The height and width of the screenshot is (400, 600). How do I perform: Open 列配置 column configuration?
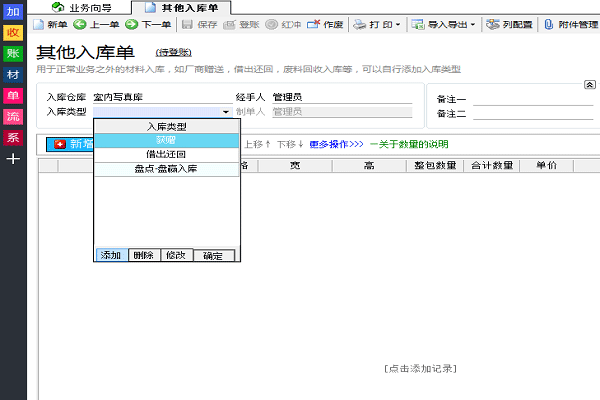509,24
